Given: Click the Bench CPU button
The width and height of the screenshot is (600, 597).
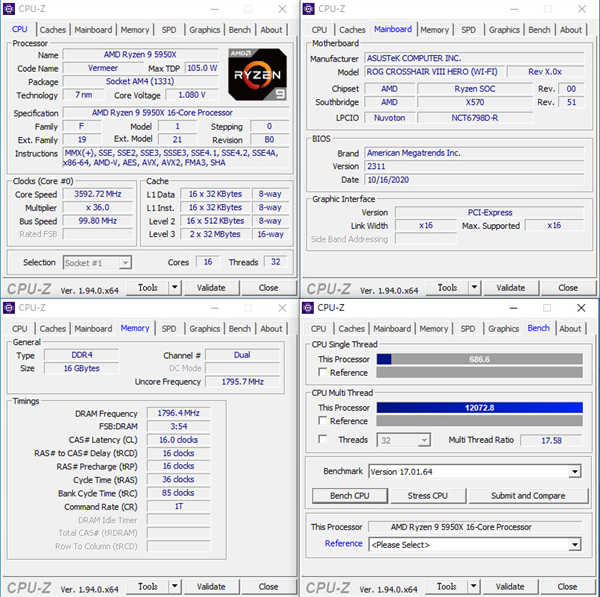Looking at the screenshot, I should point(350,496).
